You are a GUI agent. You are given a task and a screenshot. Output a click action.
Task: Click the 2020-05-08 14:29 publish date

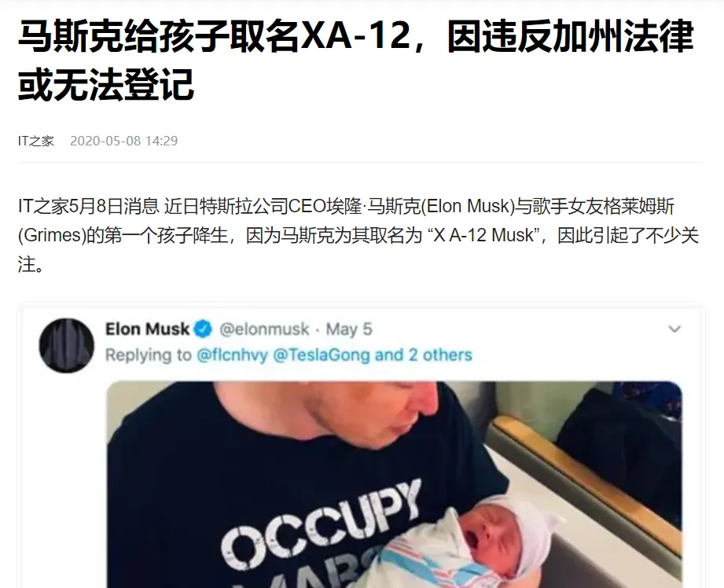123,141
